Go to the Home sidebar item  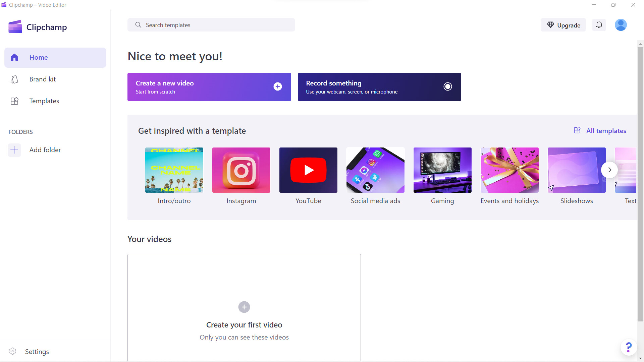coord(55,57)
